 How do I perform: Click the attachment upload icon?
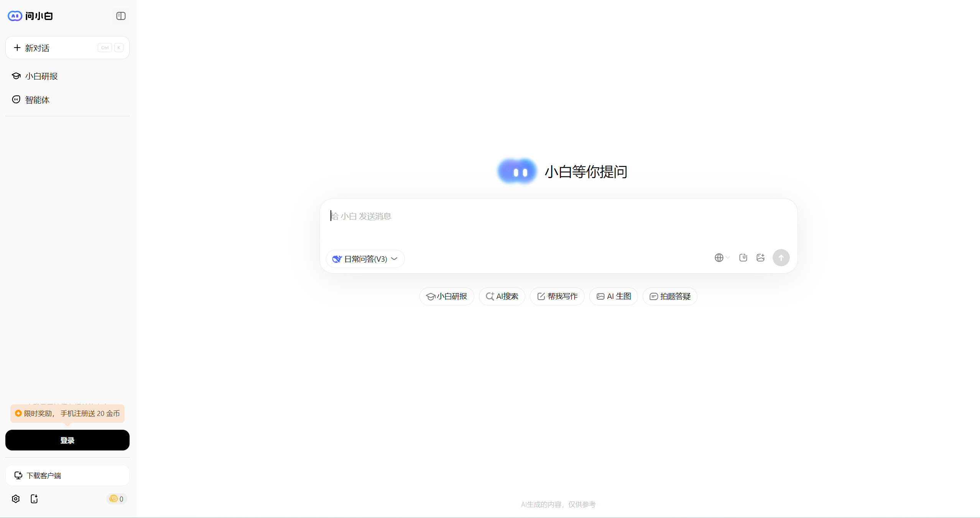(743, 258)
